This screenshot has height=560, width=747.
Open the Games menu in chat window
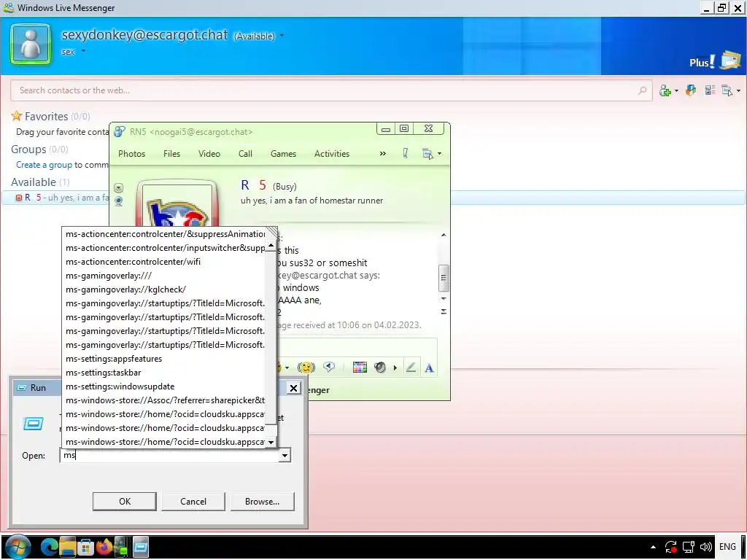(284, 153)
